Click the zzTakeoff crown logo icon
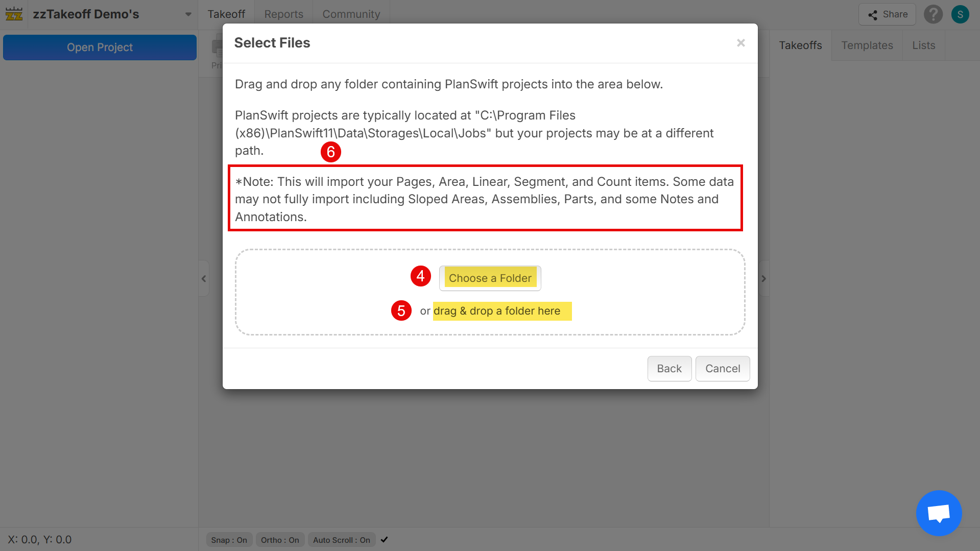Screen dimensions: 980x551 (x=14, y=14)
